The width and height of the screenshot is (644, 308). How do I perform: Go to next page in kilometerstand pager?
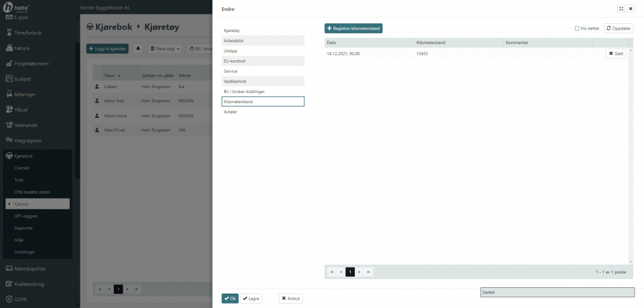click(359, 272)
